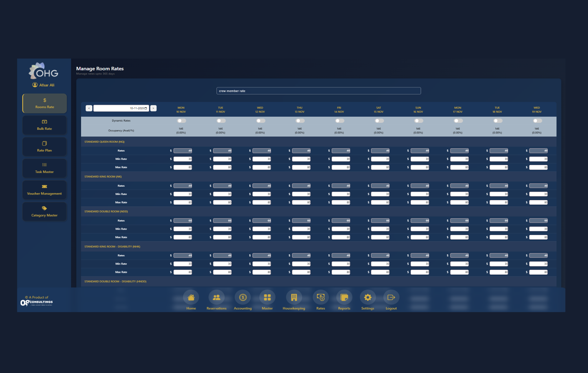This screenshot has width=588, height=373.
Task: Open Rate Plan in sidebar
Action: pyautogui.click(x=45, y=147)
